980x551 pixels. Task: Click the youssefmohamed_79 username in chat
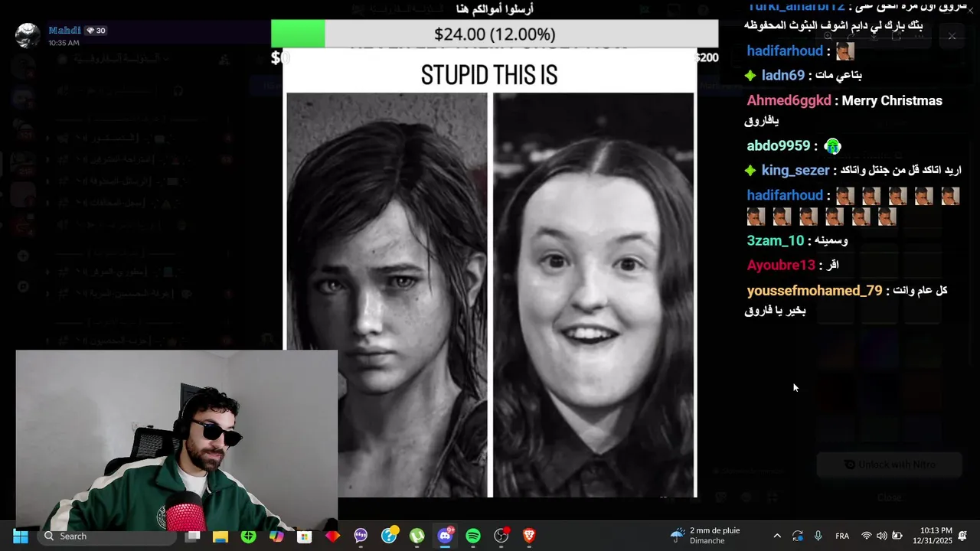pyautogui.click(x=815, y=291)
